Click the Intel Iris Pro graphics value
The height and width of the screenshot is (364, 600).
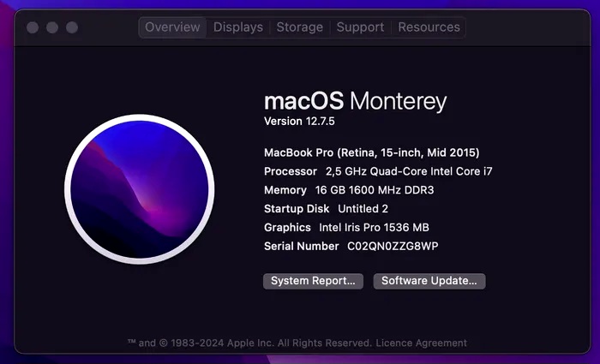[374, 228]
